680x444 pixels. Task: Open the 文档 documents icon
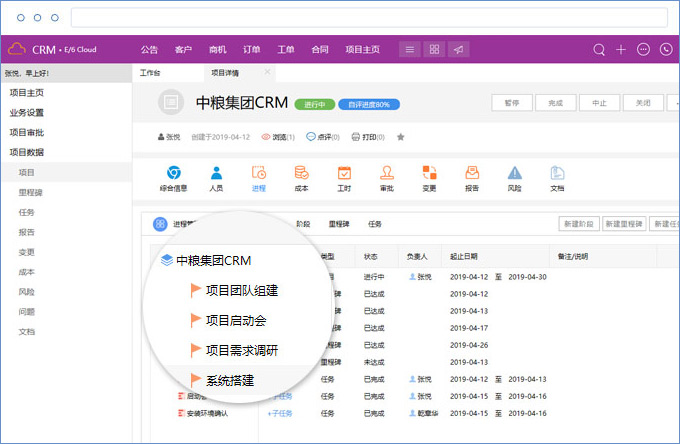click(557, 177)
